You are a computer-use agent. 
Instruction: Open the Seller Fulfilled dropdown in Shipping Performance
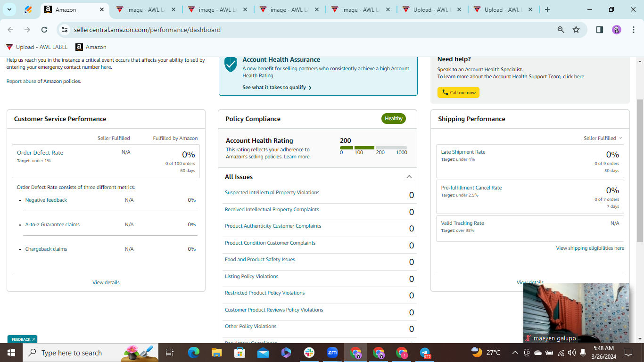[603, 138]
